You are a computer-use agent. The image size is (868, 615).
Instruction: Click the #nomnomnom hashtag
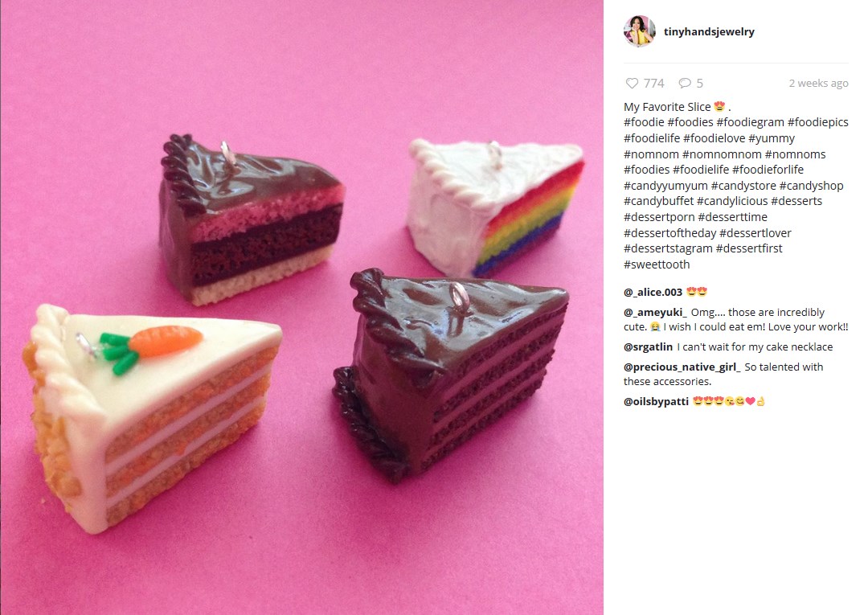click(722, 154)
